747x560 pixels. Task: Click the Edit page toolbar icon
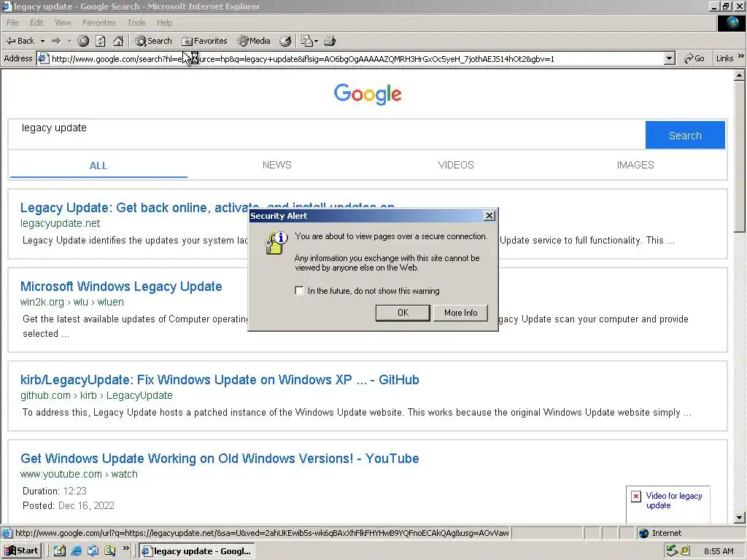[x=307, y=41]
